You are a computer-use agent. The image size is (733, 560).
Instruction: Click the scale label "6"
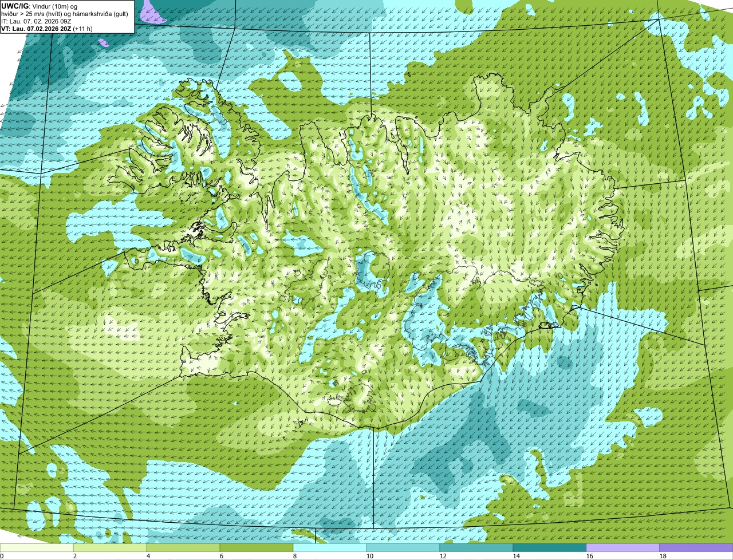222,556
